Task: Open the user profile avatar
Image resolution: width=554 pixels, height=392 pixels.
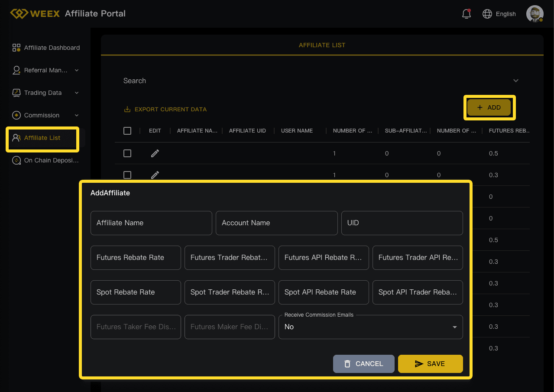Action: pos(535,14)
